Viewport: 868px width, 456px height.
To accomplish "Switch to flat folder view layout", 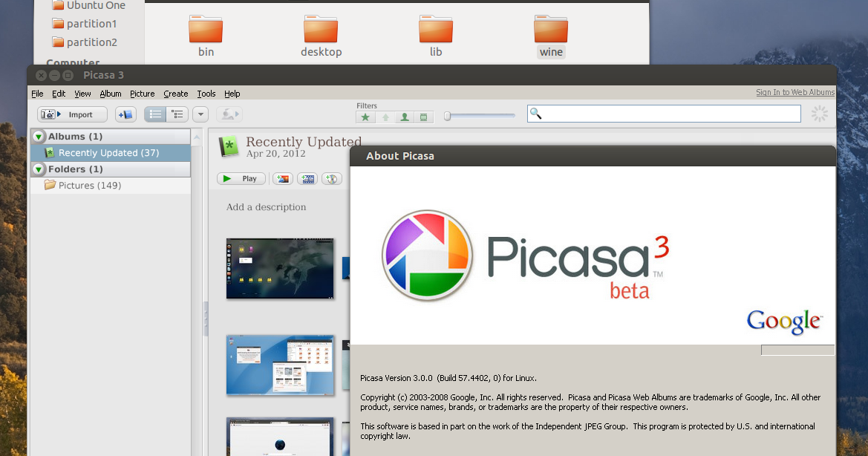I will (154, 114).
